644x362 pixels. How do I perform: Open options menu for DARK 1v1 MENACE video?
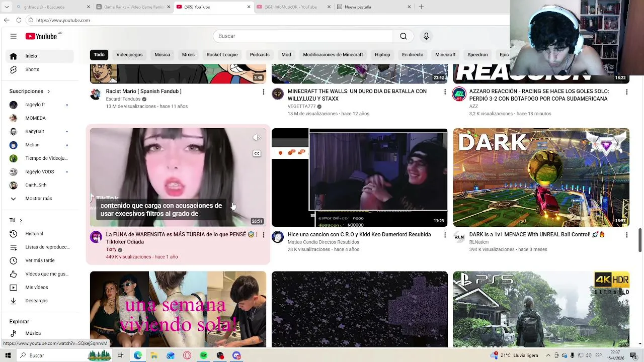(626, 235)
